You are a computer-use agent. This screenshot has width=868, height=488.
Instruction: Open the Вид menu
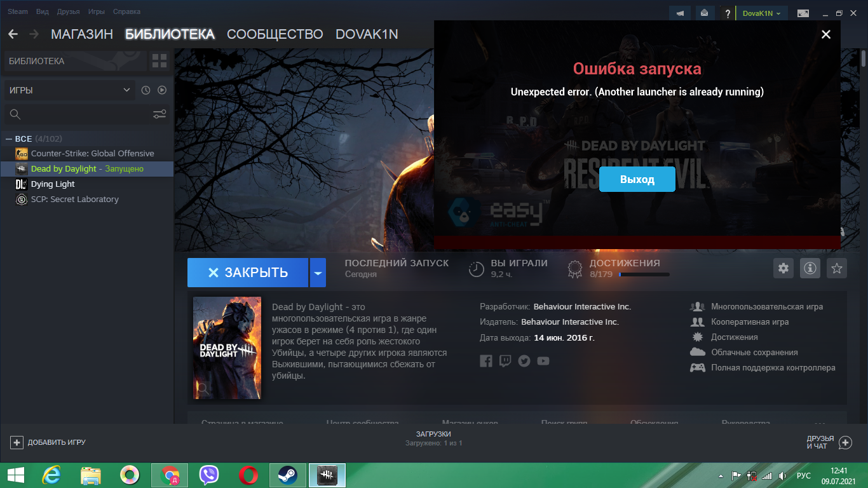(43, 12)
